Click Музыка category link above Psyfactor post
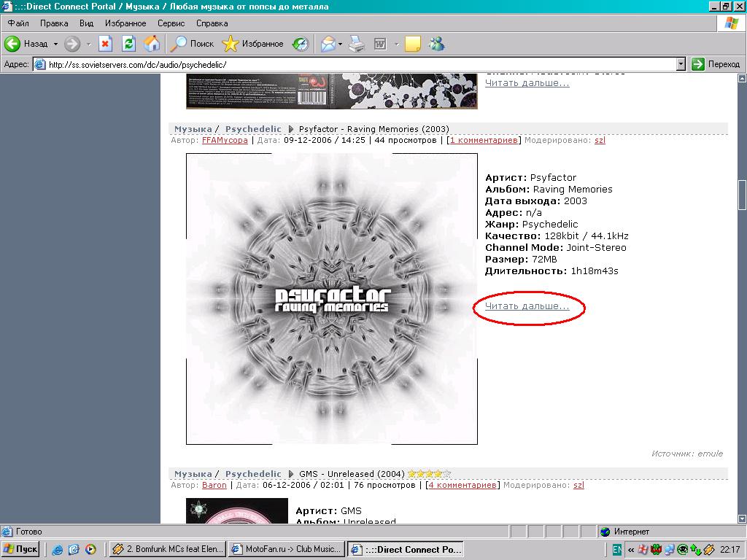Viewport: 747px width, 560px height. click(193, 129)
